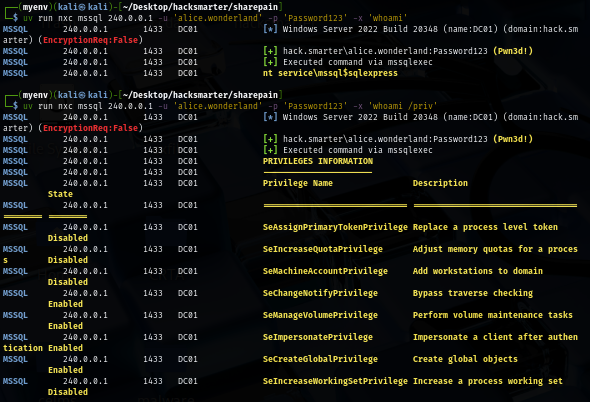Click the wrapped 'tication' text fragment
This screenshot has height=402, width=590.
(23, 348)
